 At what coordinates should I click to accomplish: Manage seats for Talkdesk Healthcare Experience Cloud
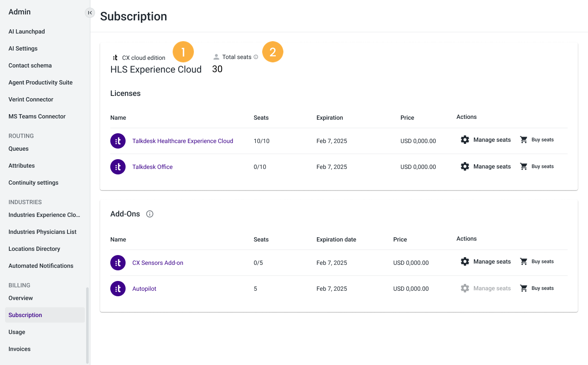pyautogui.click(x=492, y=140)
